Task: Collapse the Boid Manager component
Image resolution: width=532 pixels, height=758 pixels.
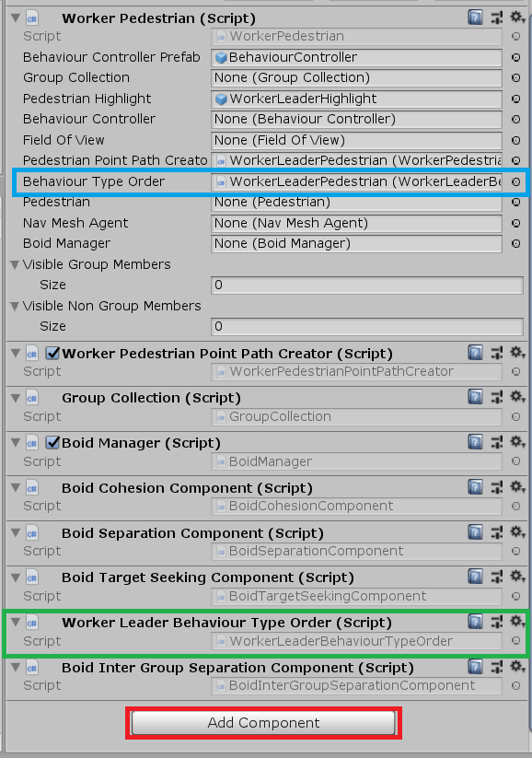Action: pos(16,443)
